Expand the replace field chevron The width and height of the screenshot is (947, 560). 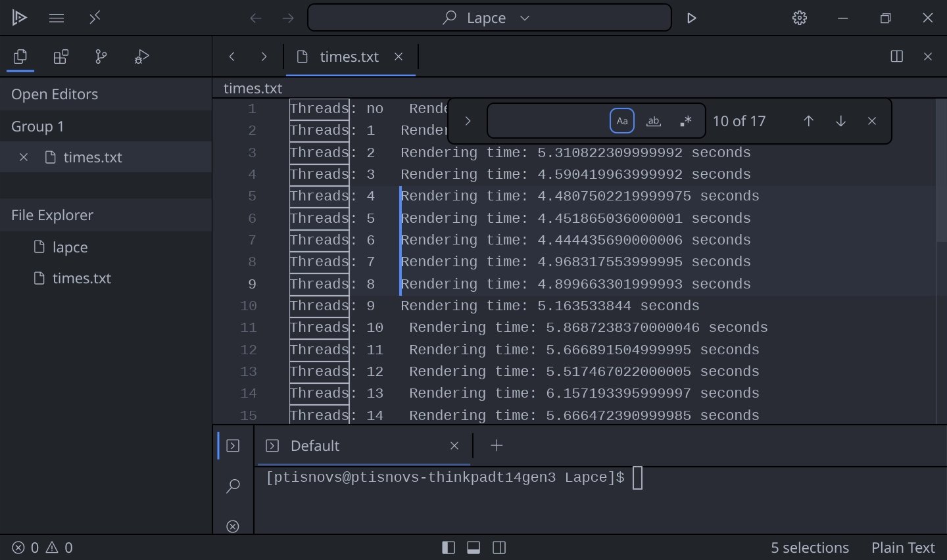(x=468, y=121)
